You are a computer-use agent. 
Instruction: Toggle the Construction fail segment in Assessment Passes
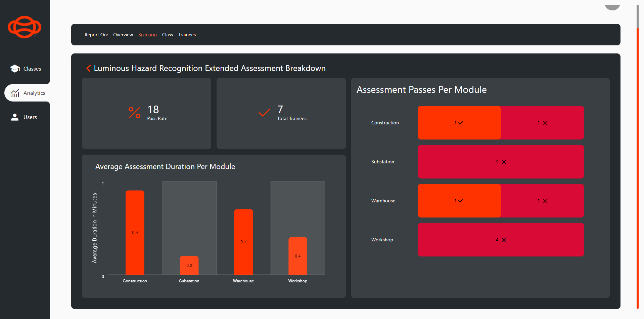pyautogui.click(x=542, y=123)
